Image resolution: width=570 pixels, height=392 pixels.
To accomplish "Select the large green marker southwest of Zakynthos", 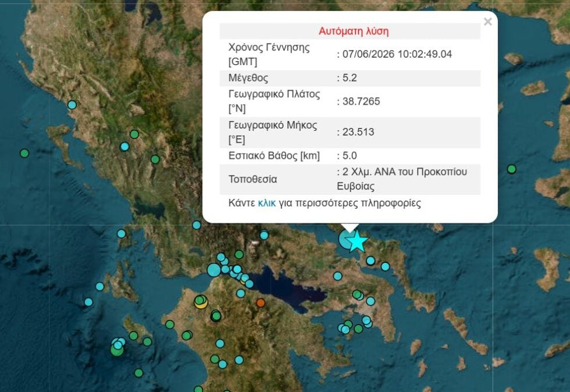I will 117,350.
